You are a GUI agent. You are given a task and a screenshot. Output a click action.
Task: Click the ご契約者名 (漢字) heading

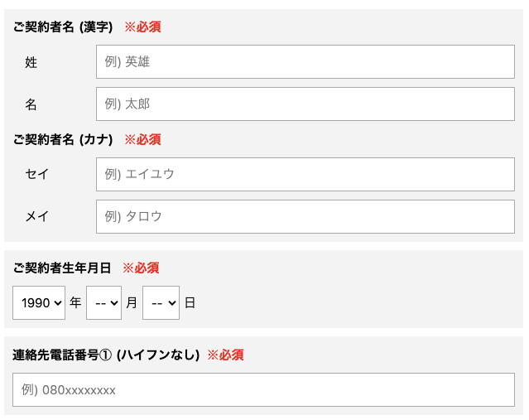tap(63, 27)
